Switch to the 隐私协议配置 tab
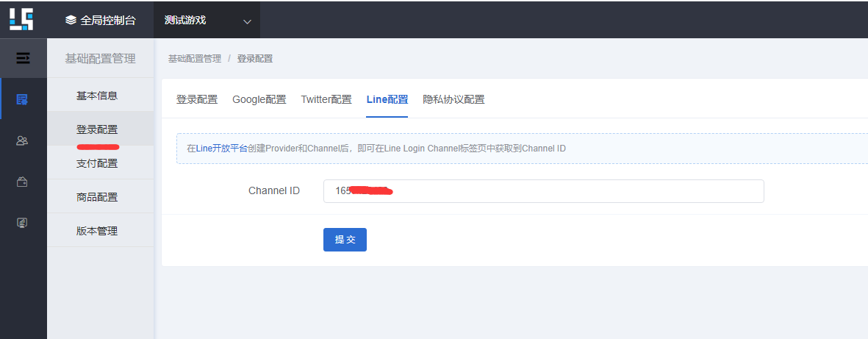Viewport: 868px width, 339px height. coord(453,100)
